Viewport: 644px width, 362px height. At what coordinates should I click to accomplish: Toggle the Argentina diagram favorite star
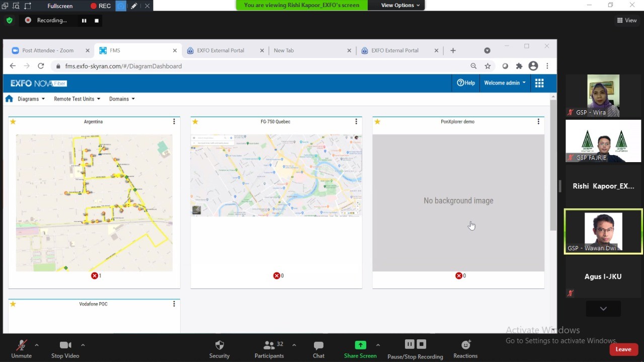[13, 122]
